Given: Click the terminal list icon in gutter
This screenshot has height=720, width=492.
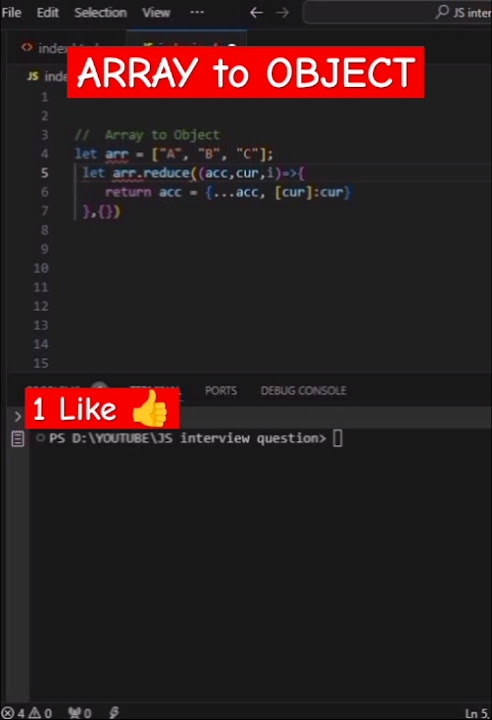Looking at the screenshot, I should (x=17, y=439).
